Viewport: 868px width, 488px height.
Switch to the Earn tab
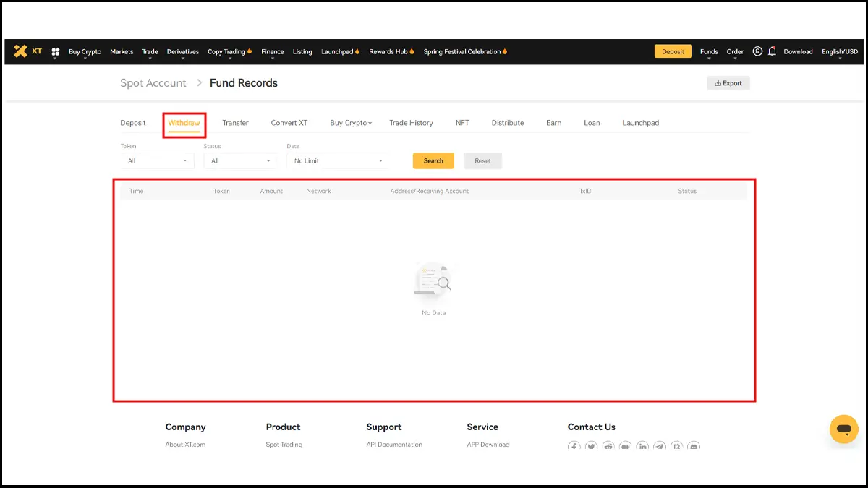point(554,123)
